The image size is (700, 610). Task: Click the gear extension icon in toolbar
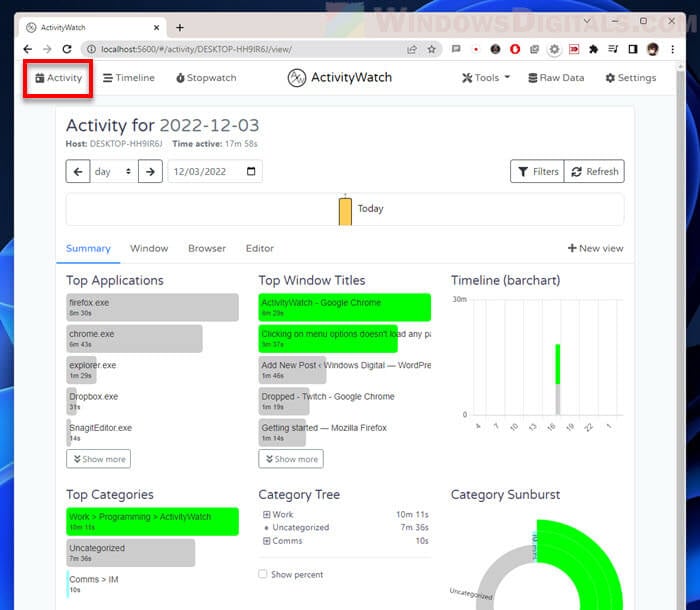coord(554,49)
